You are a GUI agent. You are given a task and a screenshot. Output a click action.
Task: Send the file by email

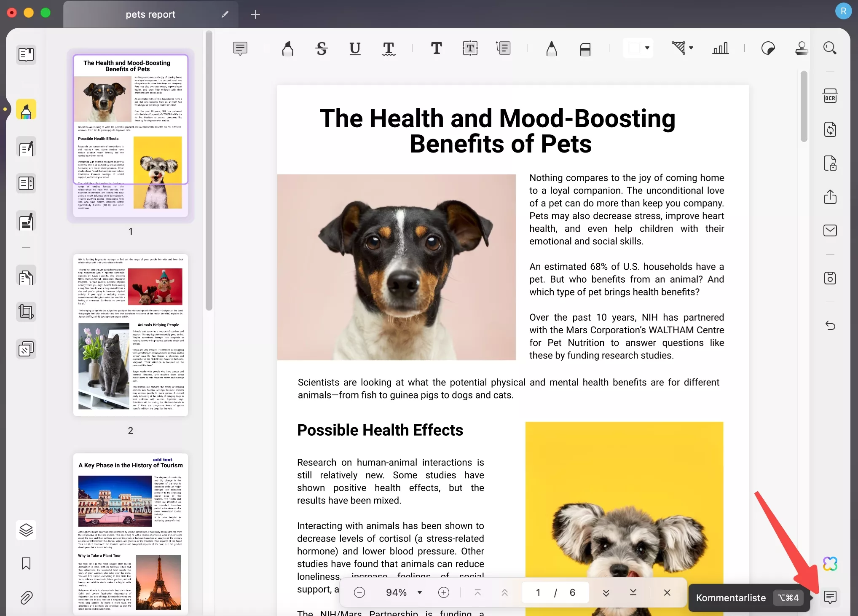coord(830,230)
